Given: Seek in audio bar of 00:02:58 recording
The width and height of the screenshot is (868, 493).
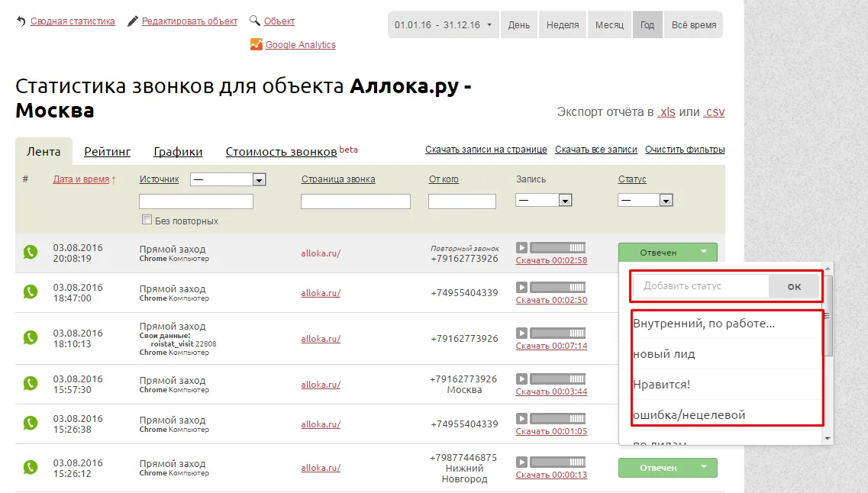Looking at the screenshot, I should click(557, 247).
